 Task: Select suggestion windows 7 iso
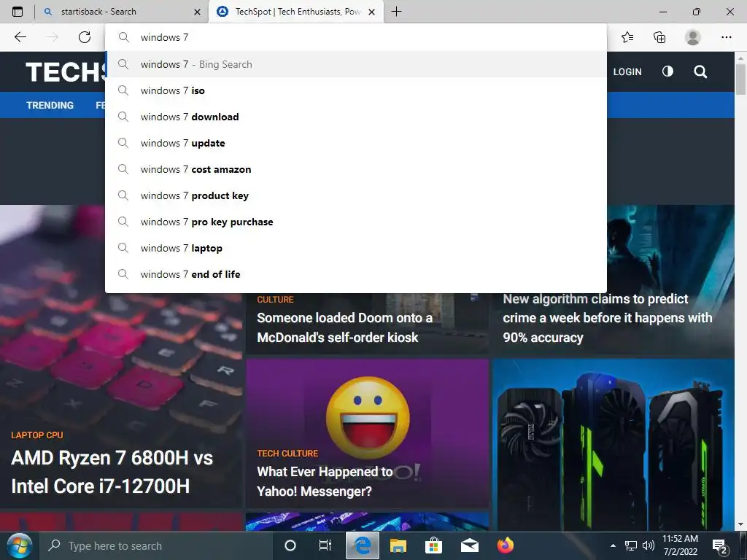(356, 90)
